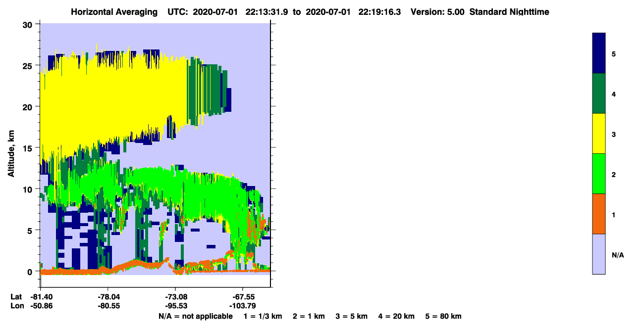644x330 pixels.
Task: Click legend text 'N/A = not applicable'
Action: coord(195,317)
